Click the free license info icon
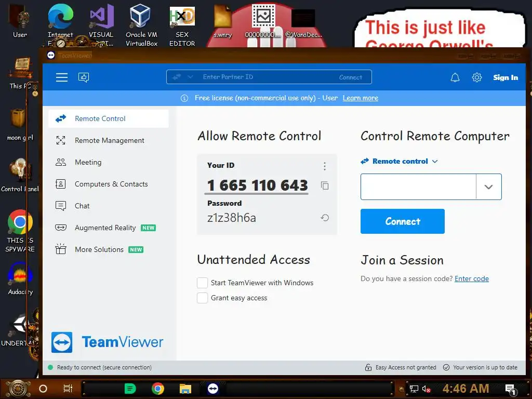Image resolution: width=532 pixels, height=399 pixels. click(184, 98)
